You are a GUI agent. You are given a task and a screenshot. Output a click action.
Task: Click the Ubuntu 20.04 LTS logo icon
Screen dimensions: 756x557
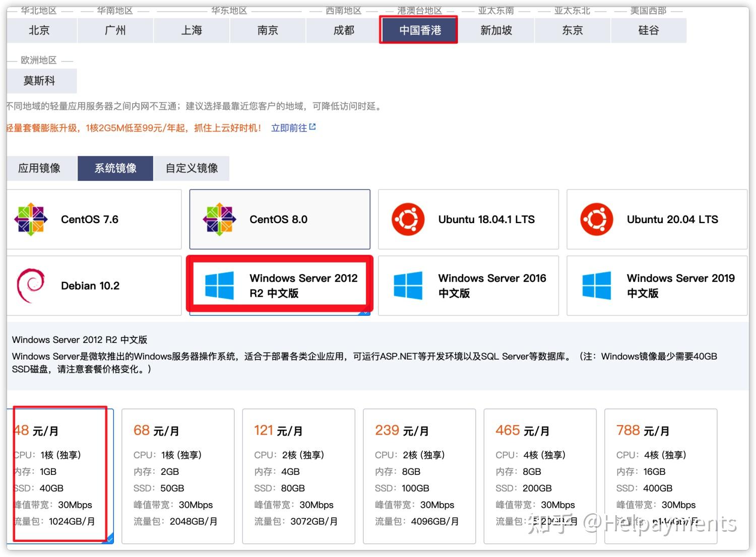(x=597, y=220)
